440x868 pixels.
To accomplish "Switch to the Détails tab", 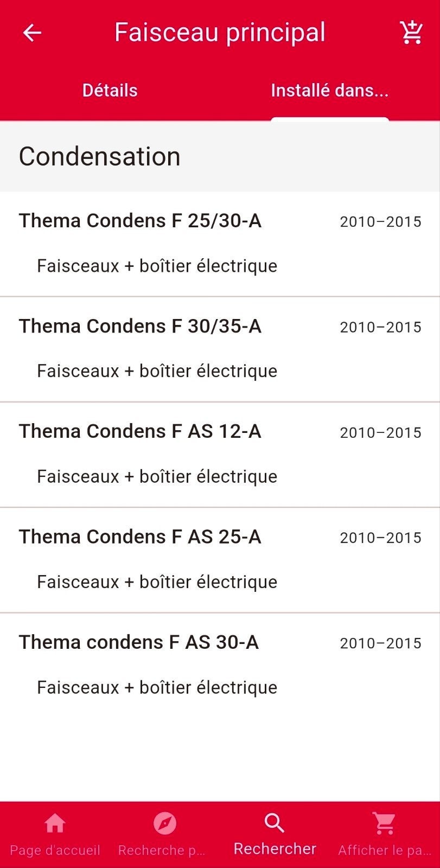I will pyautogui.click(x=110, y=90).
